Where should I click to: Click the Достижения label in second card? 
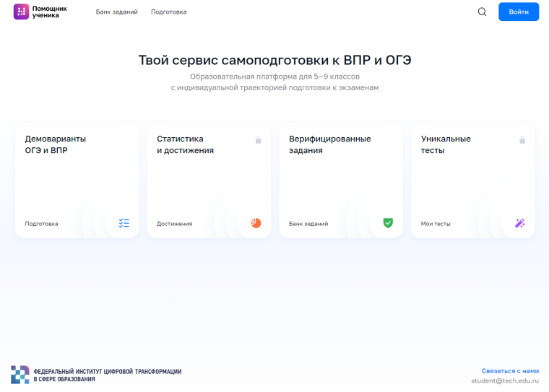coord(174,224)
